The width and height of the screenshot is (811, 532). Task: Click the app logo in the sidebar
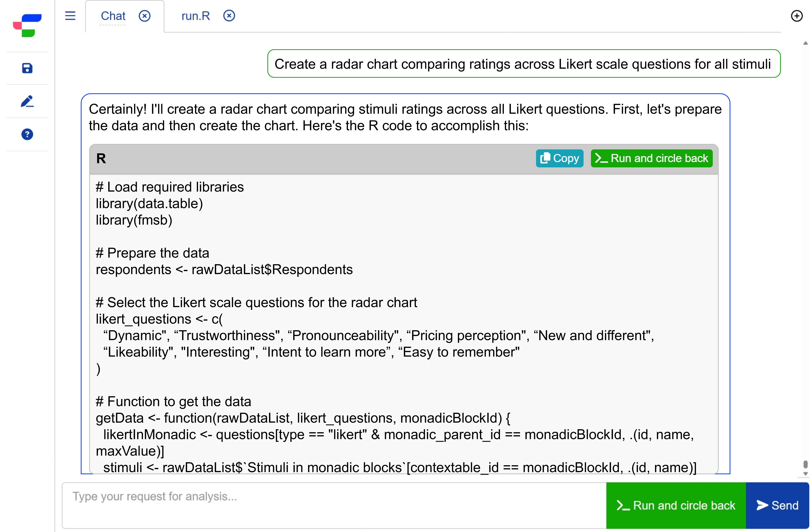click(x=27, y=25)
